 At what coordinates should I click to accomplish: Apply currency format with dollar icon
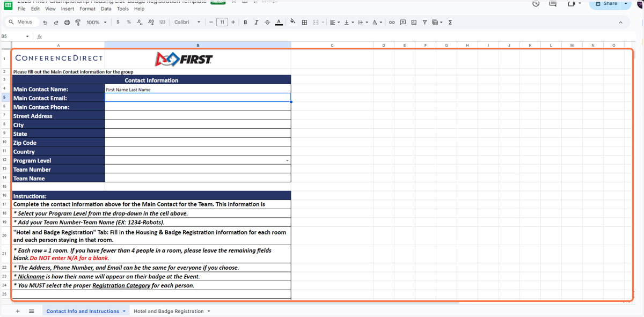click(x=118, y=23)
